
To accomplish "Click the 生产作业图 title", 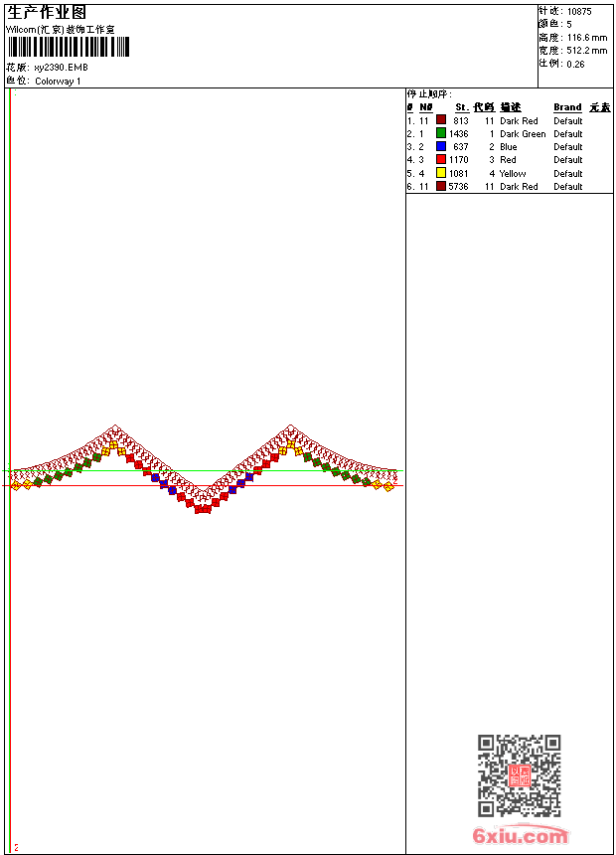I will tap(47, 13).
